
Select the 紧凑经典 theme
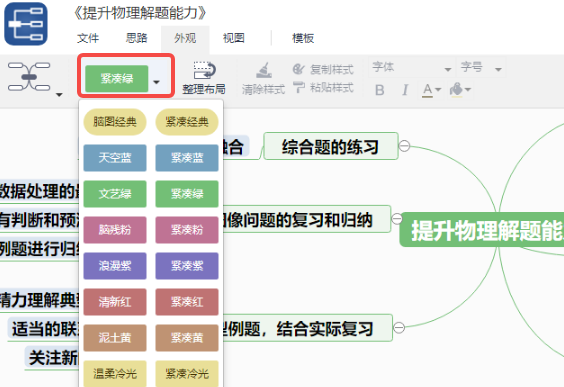[x=187, y=122]
